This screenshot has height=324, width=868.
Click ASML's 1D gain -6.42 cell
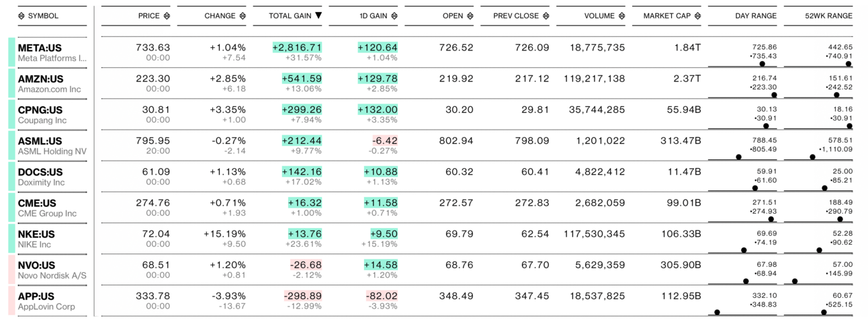pos(386,140)
